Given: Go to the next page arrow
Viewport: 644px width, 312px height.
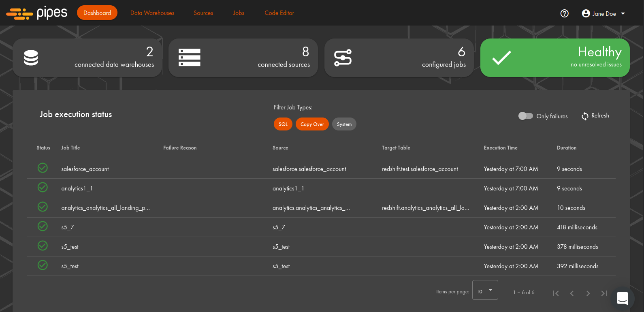Looking at the screenshot, I should 588,293.
